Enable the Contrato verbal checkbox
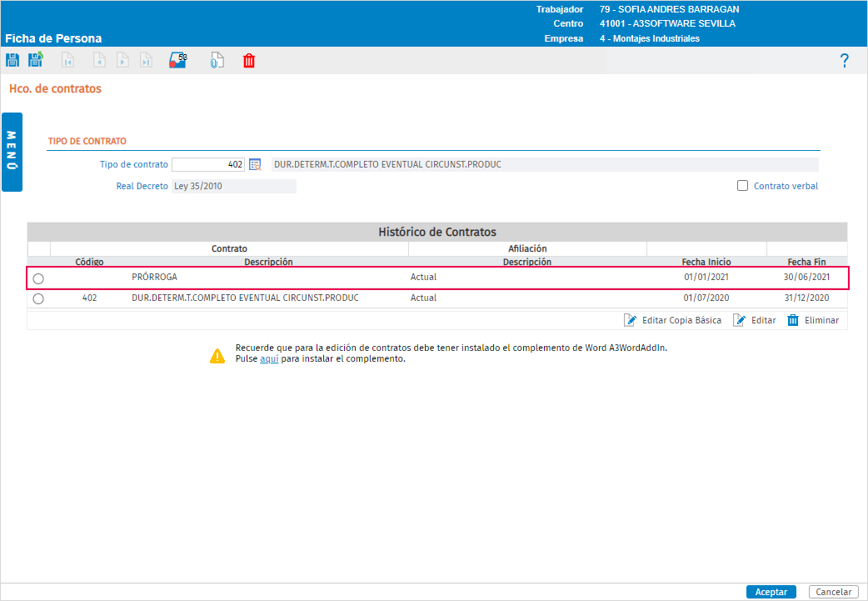This screenshot has width=868, height=601. [x=742, y=186]
